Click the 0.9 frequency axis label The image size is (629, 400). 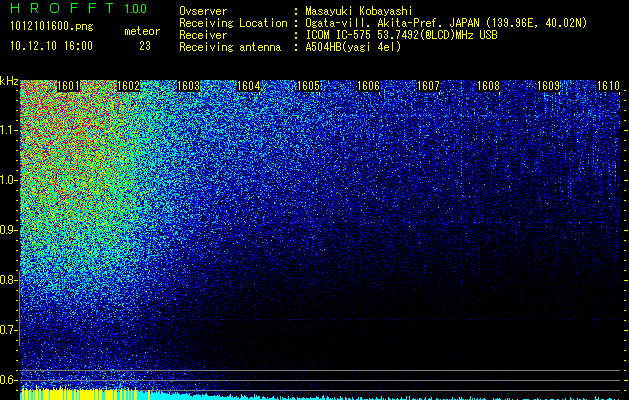coord(9,230)
